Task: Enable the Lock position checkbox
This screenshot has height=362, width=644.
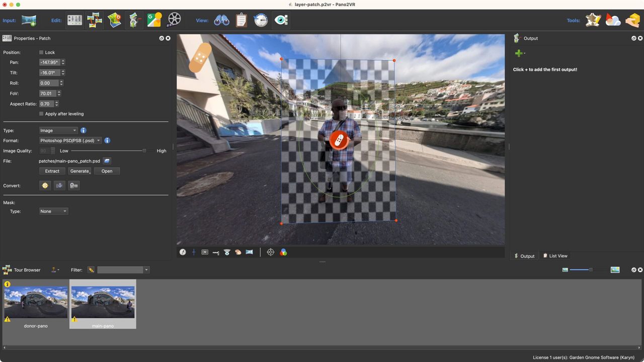Action: pos(41,52)
